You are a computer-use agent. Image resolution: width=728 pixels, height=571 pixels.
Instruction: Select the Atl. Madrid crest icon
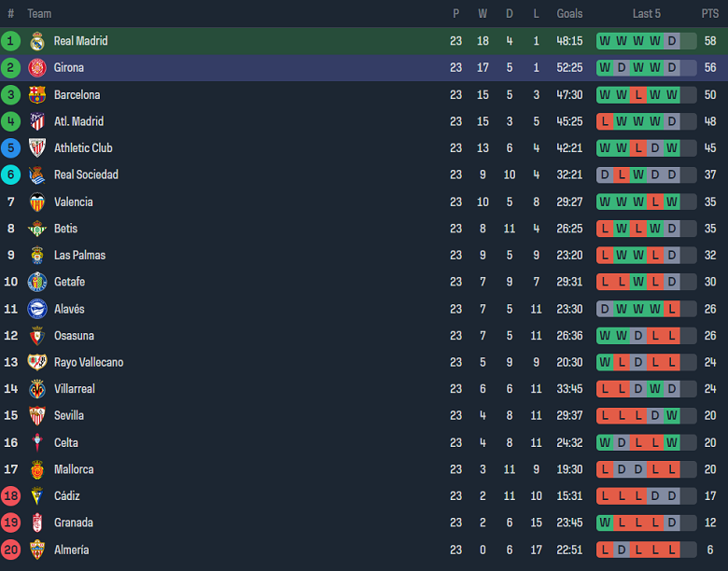coord(37,121)
